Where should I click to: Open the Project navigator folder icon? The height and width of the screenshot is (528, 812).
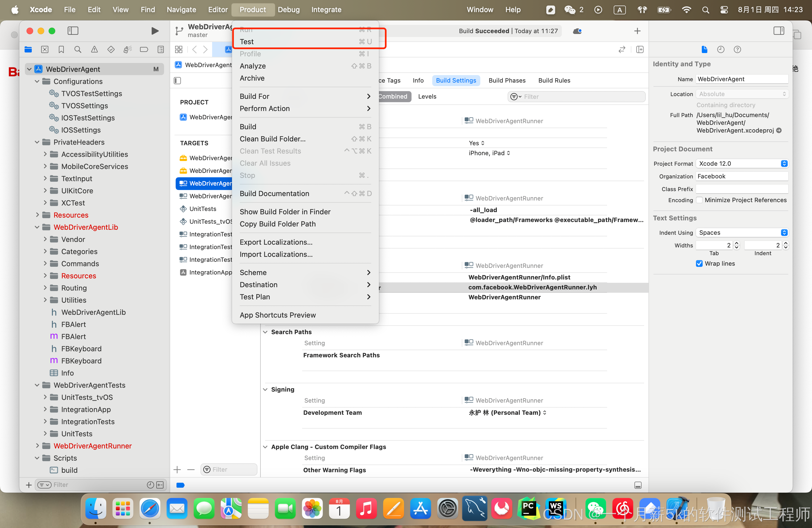point(28,50)
